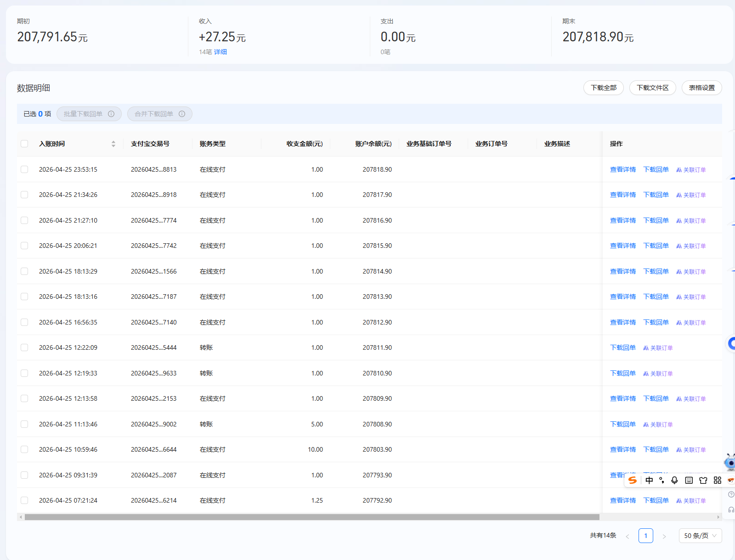Click the question mark help icon
Viewport: 735px width, 560px height.
click(x=731, y=494)
